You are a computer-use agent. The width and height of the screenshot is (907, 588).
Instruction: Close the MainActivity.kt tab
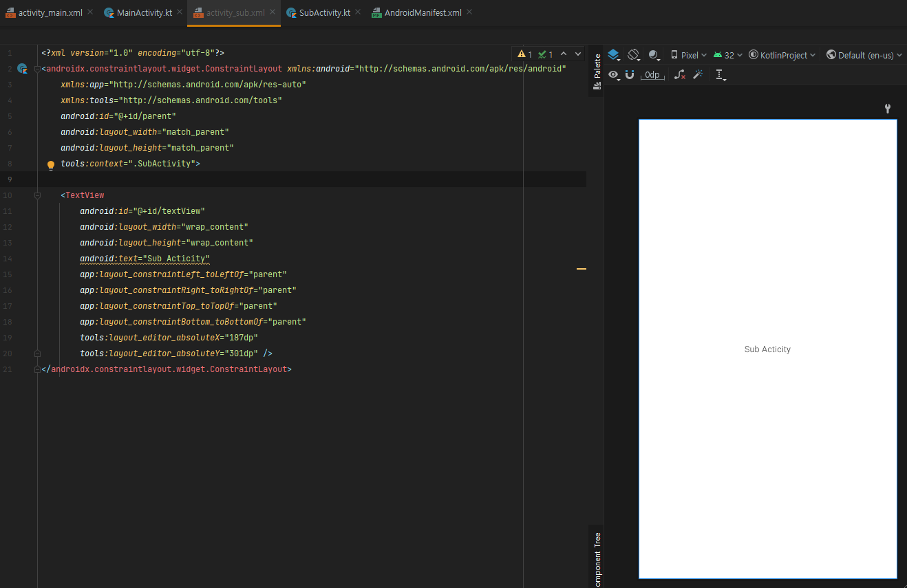180,12
